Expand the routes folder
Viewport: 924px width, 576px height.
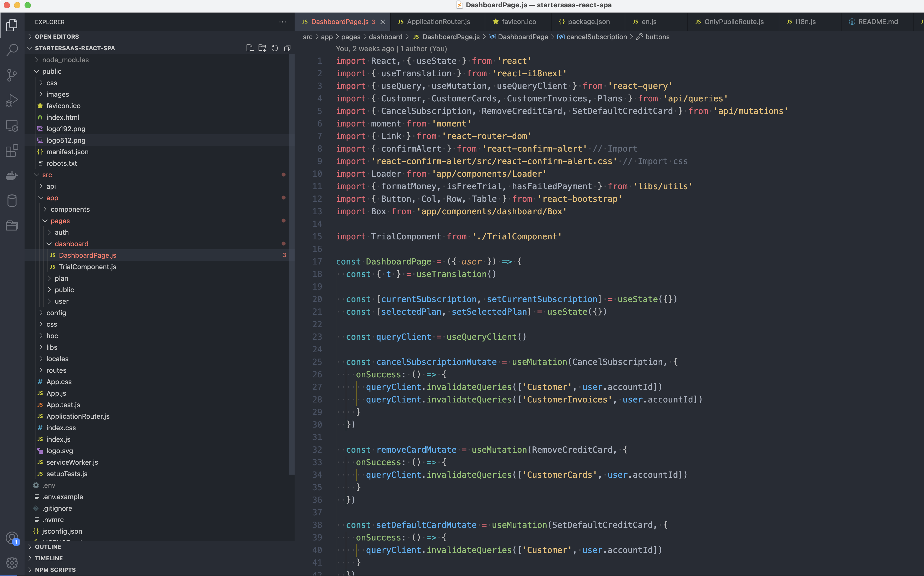(x=157, y=370)
